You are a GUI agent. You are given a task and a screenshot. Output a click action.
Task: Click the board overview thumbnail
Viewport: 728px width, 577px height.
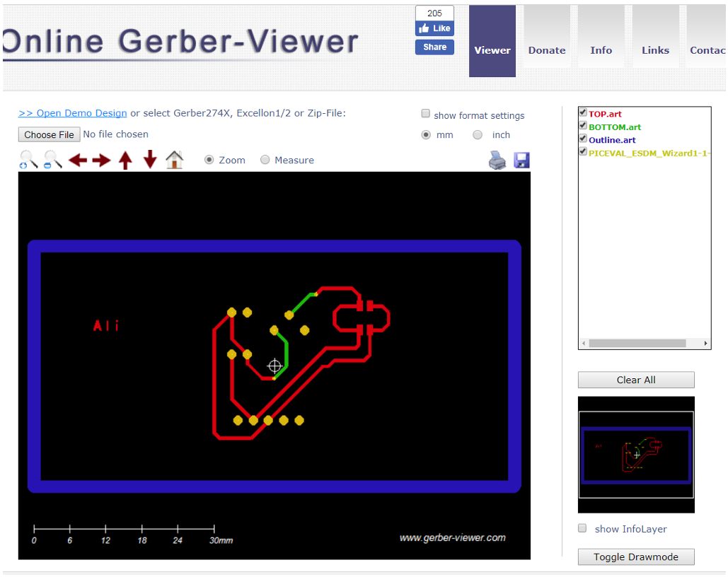coord(636,454)
